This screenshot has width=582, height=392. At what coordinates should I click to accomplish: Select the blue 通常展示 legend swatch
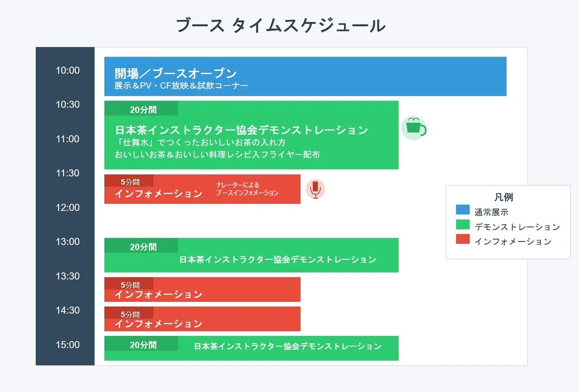pos(463,210)
